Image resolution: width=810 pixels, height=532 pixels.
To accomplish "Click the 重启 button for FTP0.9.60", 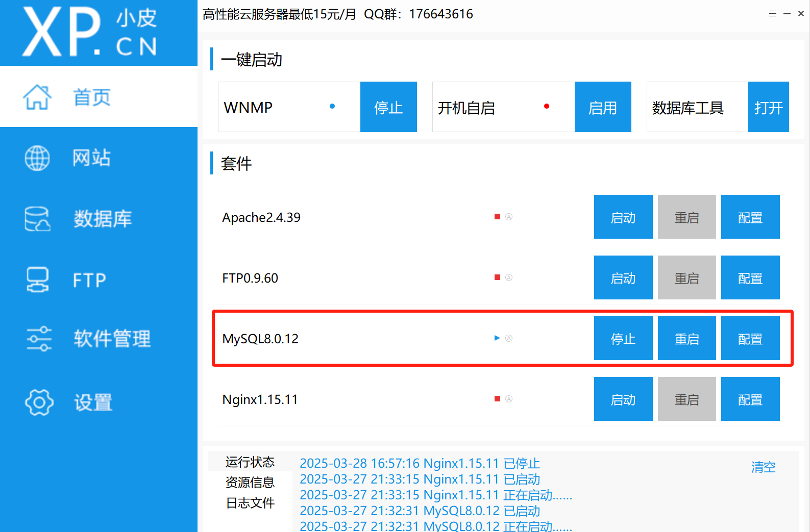I will pyautogui.click(x=687, y=277).
